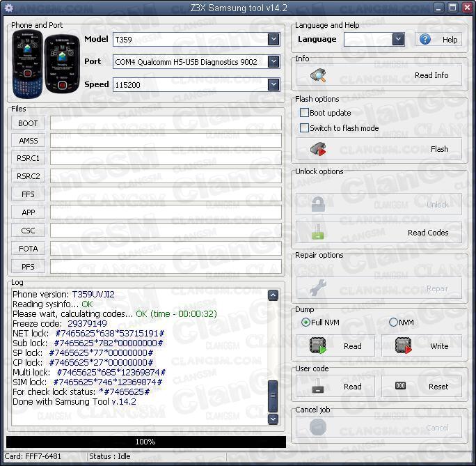Click the Unlock padlock icon
Viewport: 476px width, 466px height.
pos(318,204)
